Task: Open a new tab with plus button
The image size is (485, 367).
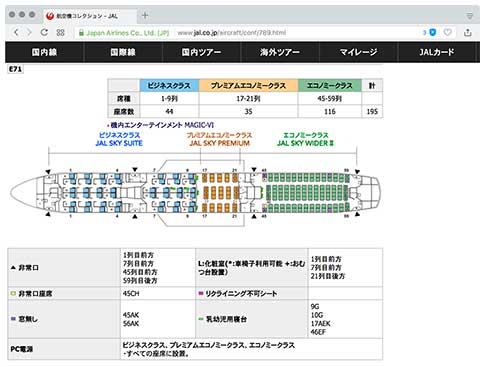Action: (145, 15)
